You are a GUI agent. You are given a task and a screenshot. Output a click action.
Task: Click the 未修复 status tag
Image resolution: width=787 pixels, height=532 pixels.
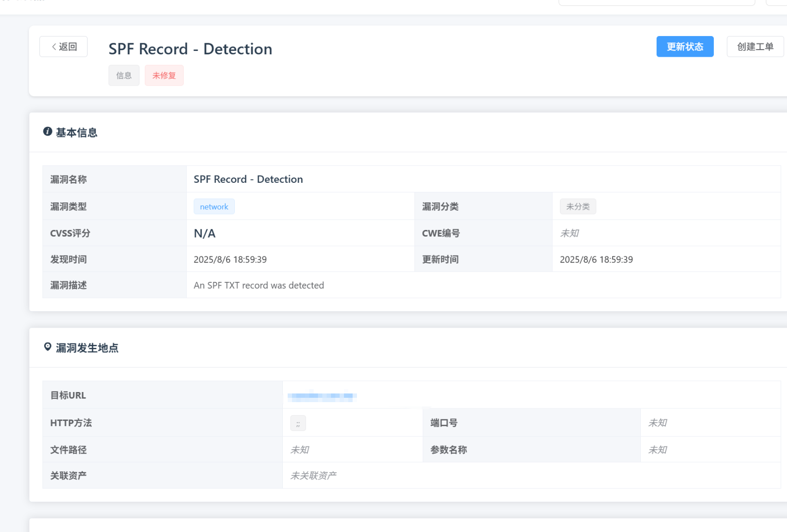tap(164, 76)
